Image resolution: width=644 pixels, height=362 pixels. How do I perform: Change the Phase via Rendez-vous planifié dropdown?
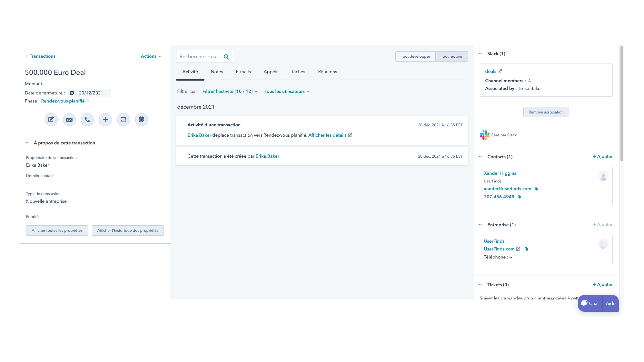[65, 101]
